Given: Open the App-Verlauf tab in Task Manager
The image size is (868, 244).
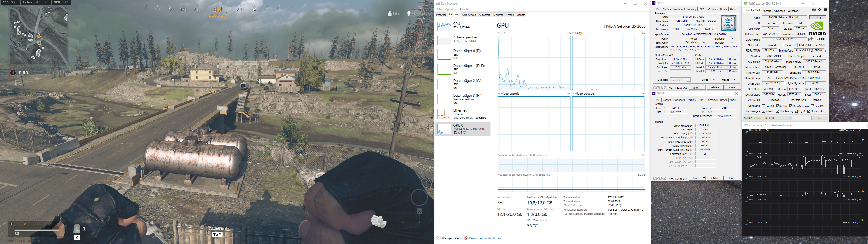Looking at the screenshot, I should [x=469, y=15].
